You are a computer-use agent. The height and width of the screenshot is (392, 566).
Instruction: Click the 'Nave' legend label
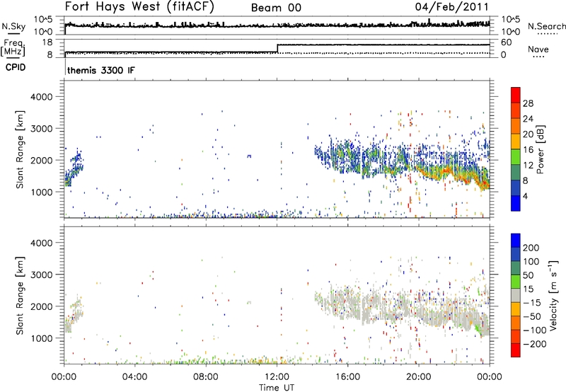[538, 49]
